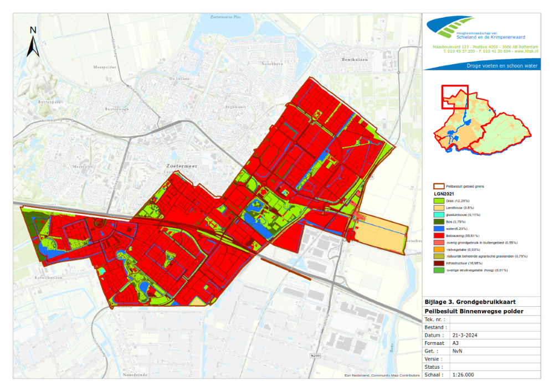Viewport: 554px width, 392px height.
Task: Select the blue water legend swatch
Action: pyautogui.click(x=439, y=228)
